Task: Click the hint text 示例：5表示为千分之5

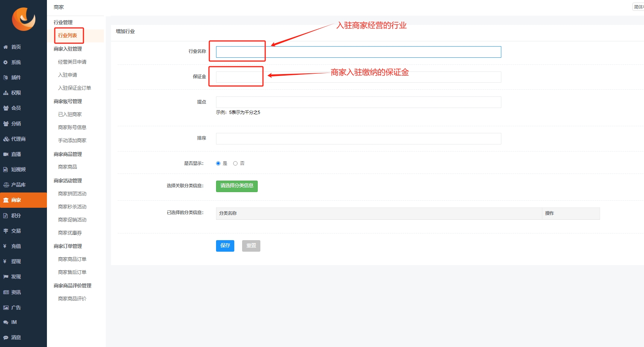Action: pos(238,112)
